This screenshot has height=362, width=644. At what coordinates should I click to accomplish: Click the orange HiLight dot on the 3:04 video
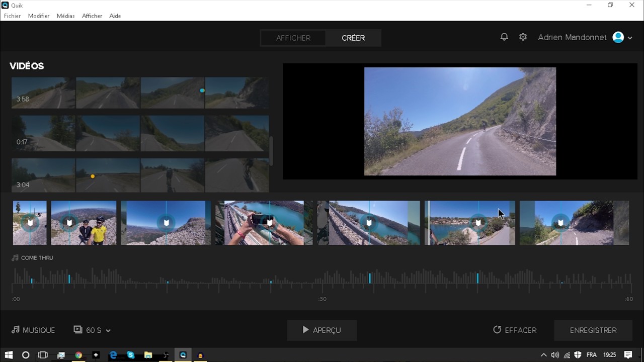point(92,176)
